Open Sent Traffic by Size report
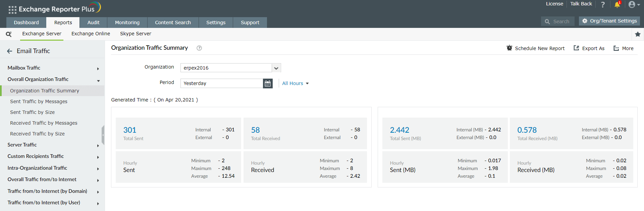Image resolution: width=644 pixels, height=211 pixels. [32, 112]
